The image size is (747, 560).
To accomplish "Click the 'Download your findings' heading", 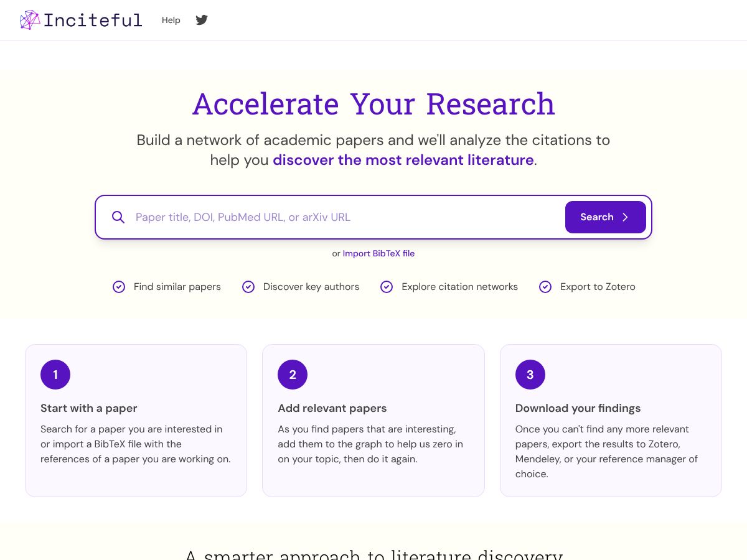I will pos(578,408).
